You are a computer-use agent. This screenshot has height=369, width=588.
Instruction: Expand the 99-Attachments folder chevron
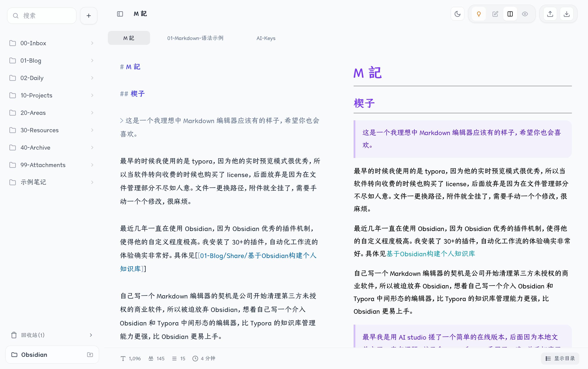(x=92, y=165)
